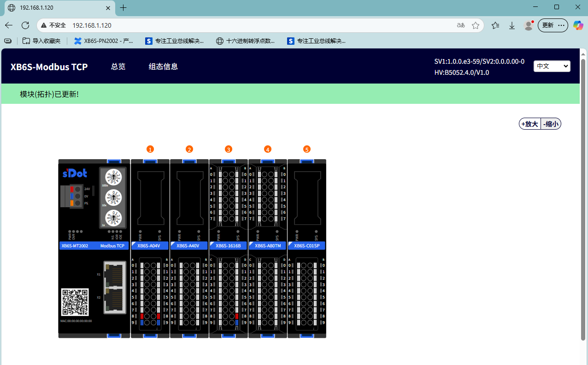Click the sDot logo on the coupler

75,174
